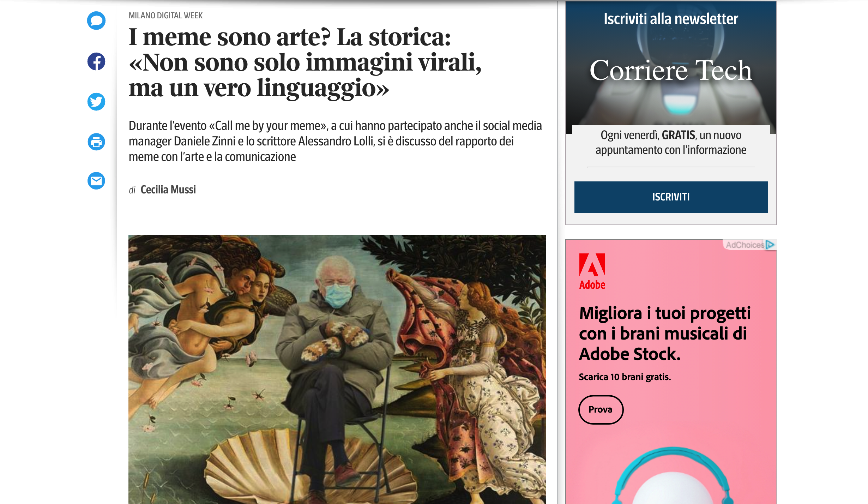Share the article on Twitter
This screenshot has width=868, height=504.
point(96,102)
